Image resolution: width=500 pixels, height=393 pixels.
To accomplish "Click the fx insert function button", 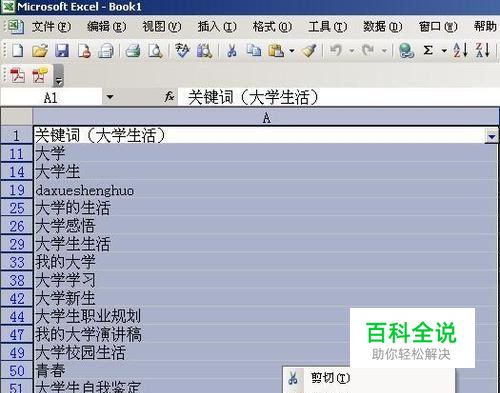I will point(169,97).
